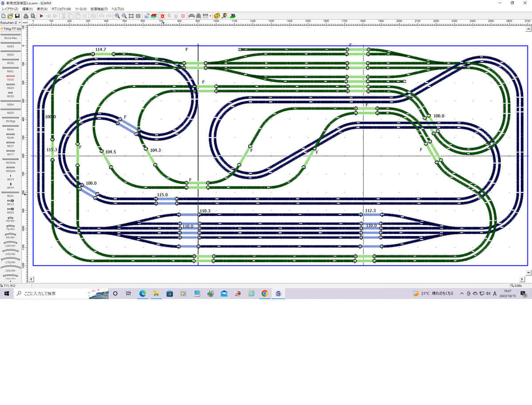Select the Tillig-TT-Std favorite library
The height and width of the screenshot is (405, 532).
pyautogui.click(x=11, y=29)
